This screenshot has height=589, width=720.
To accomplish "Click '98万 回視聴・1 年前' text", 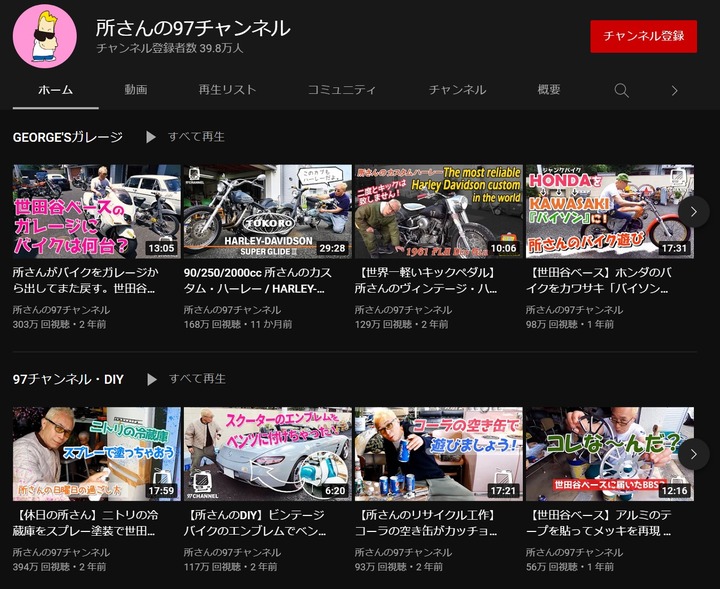I will (570, 325).
